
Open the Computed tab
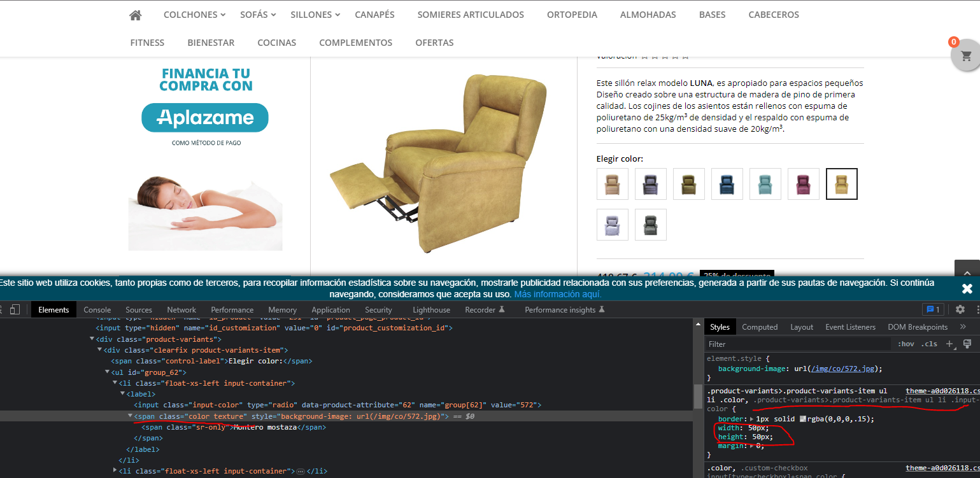click(x=760, y=327)
